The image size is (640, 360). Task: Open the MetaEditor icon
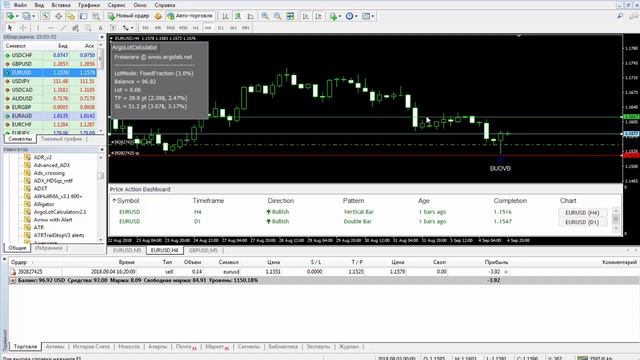click(x=158, y=16)
